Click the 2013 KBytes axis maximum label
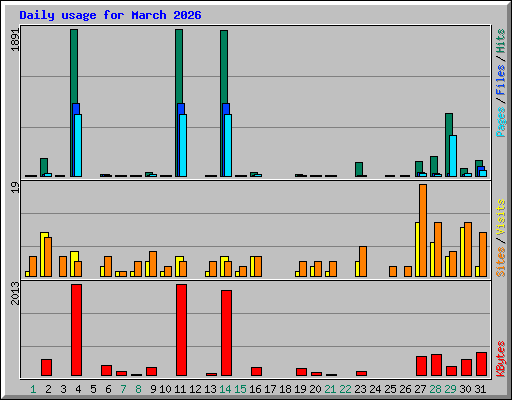 click(x=15, y=293)
